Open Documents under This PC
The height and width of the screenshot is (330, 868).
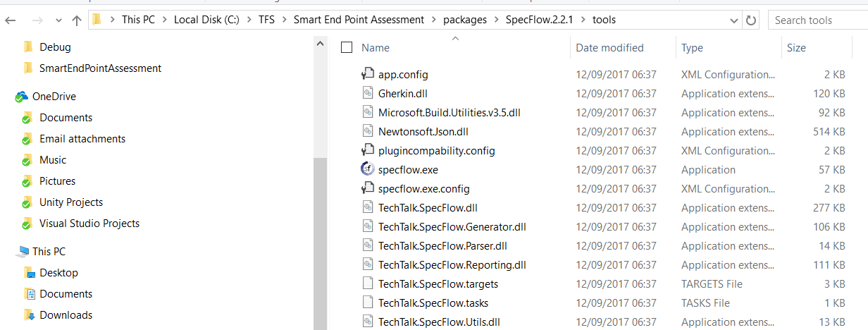66,294
